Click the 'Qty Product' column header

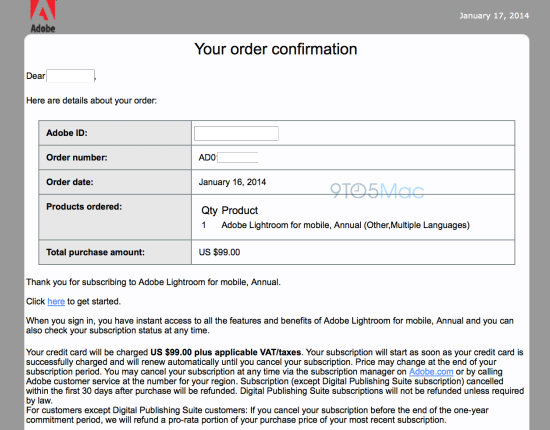pyautogui.click(x=229, y=210)
